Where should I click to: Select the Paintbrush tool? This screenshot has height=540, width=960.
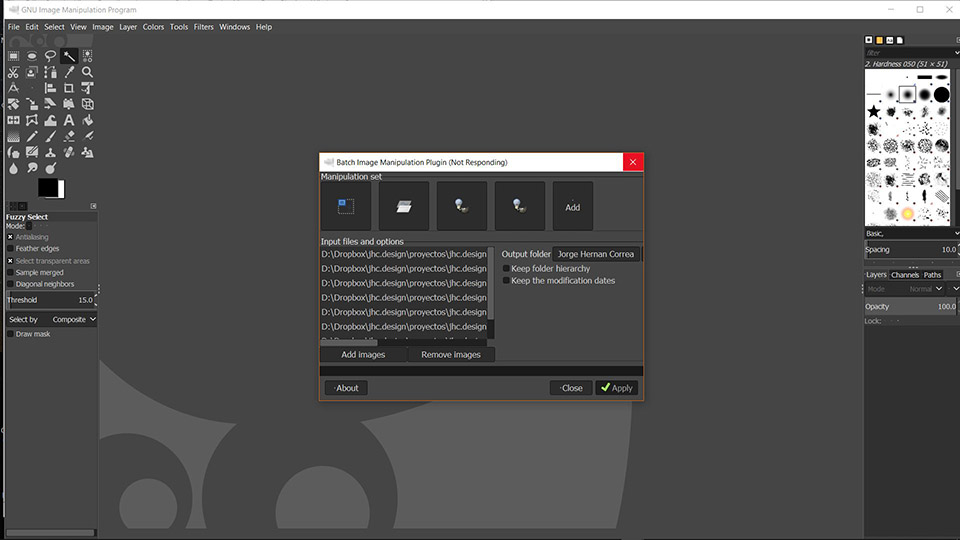tap(50, 136)
